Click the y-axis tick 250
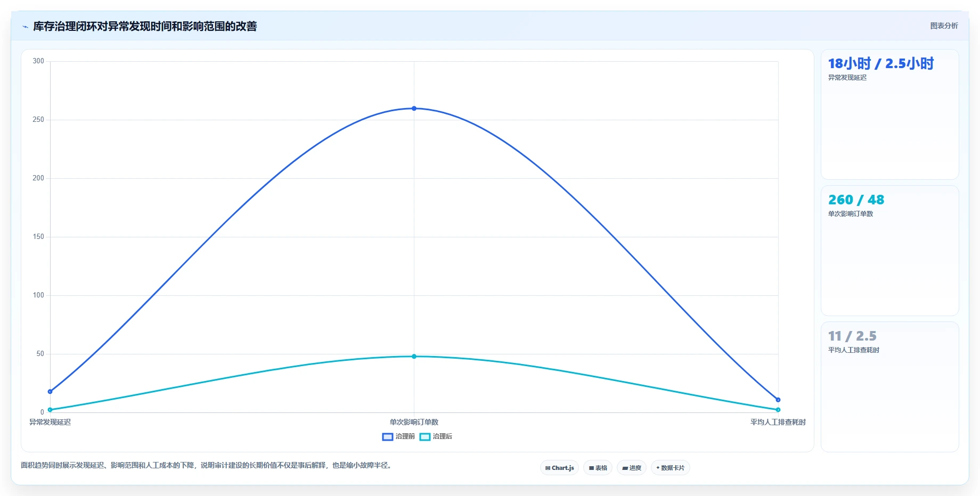Viewport: 980px width, 496px height. click(38, 120)
